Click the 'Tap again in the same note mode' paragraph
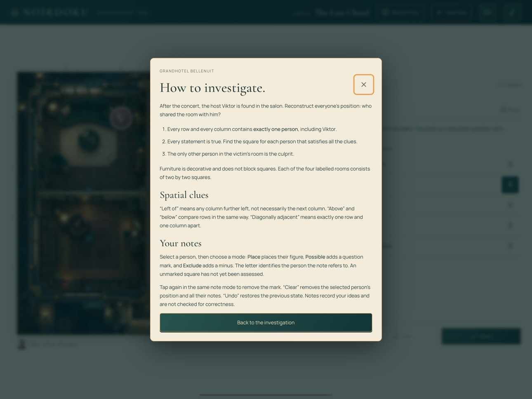Screen dimensions: 532x399 tap(266, 296)
